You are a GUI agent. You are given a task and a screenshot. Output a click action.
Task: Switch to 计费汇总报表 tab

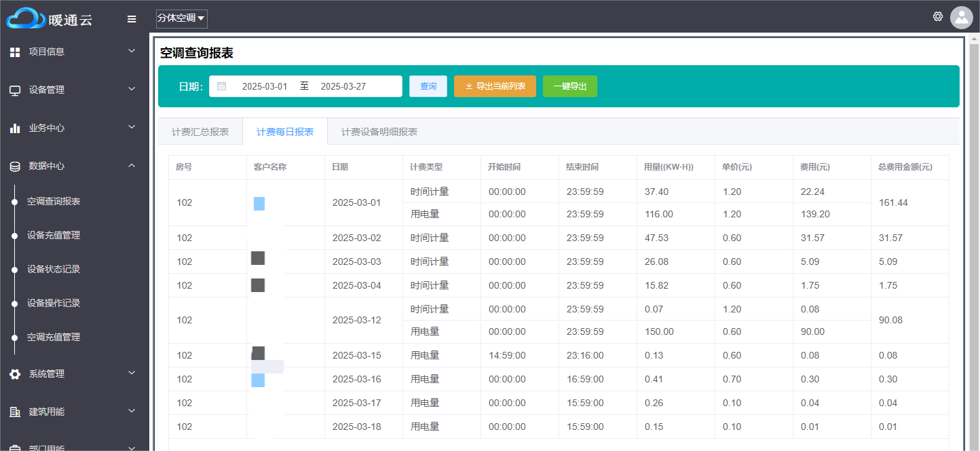(x=200, y=132)
